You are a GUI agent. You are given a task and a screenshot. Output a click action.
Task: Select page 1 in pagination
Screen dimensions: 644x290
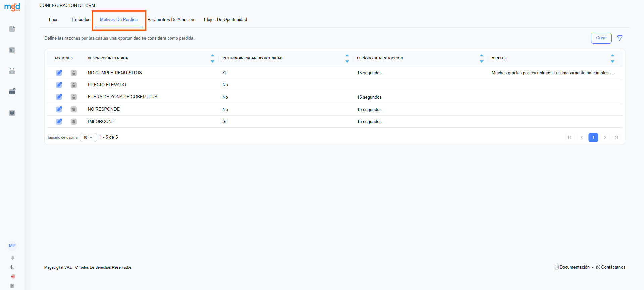(593, 137)
